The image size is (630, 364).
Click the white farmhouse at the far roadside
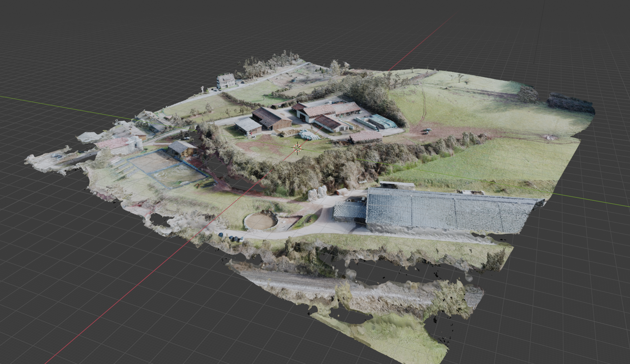(226, 81)
